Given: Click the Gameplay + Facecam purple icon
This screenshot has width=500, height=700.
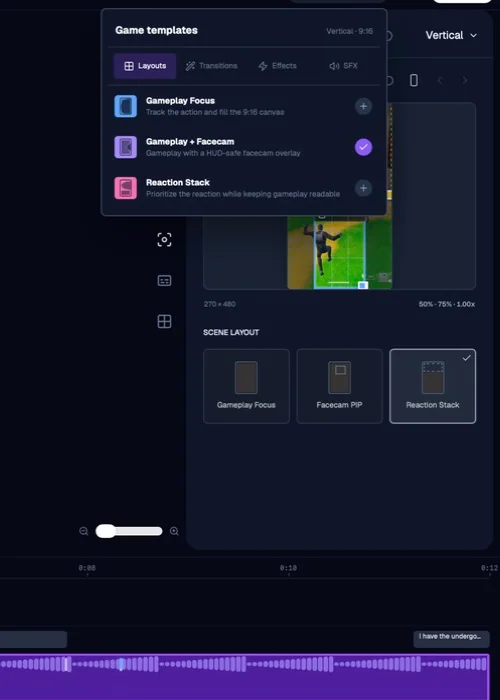Looking at the screenshot, I should (x=125, y=147).
